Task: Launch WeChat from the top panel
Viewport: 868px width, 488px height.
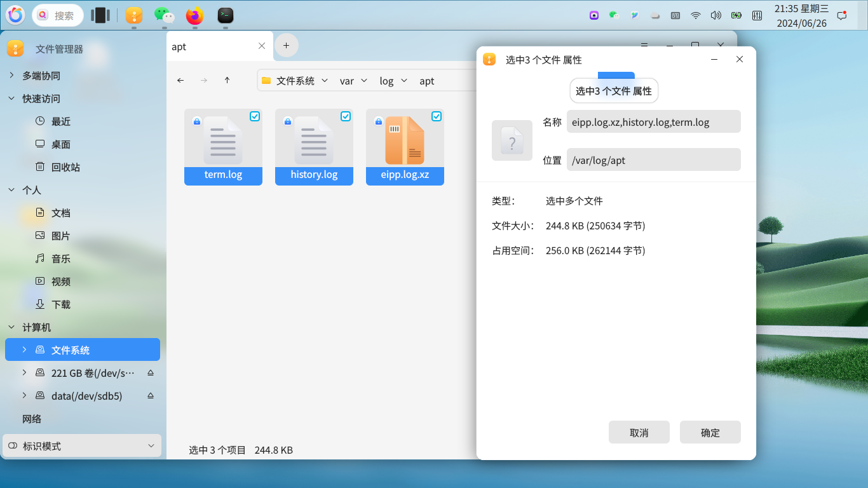Action: [164, 15]
